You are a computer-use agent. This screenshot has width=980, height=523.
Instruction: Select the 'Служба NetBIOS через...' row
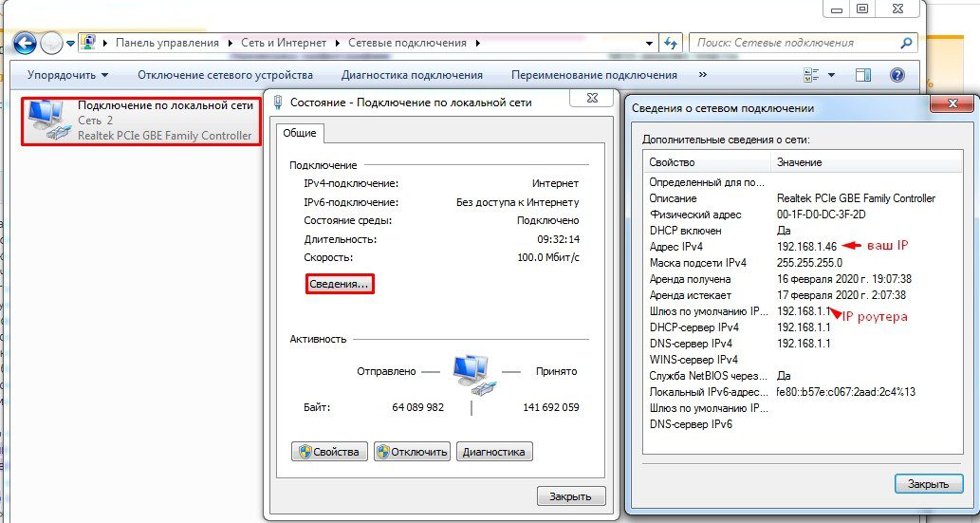coord(803,376)
